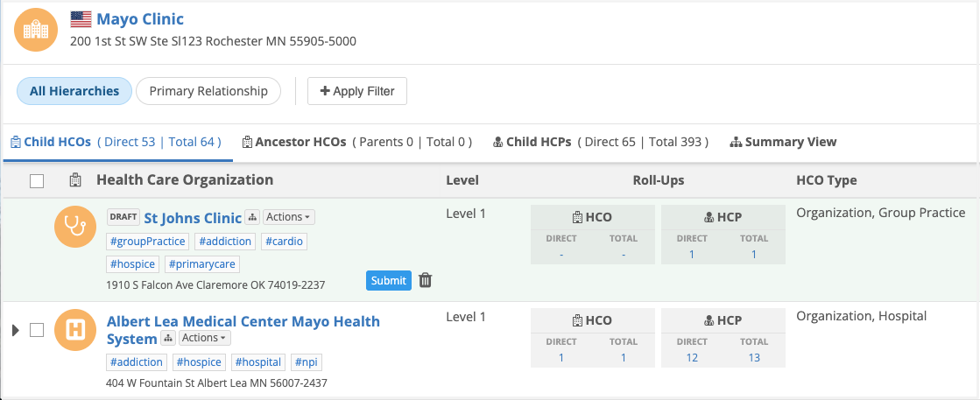Toggle the select-all checkbox in header
Screen dimensions: 980x400
[x=37, y=181]
